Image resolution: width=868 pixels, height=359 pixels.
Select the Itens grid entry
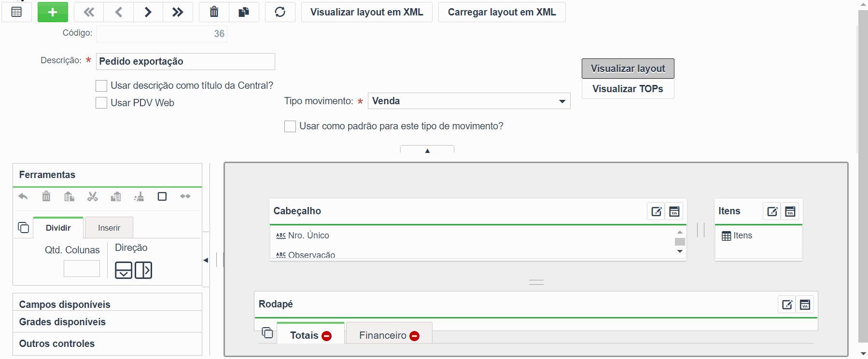(x=737, y=235)
